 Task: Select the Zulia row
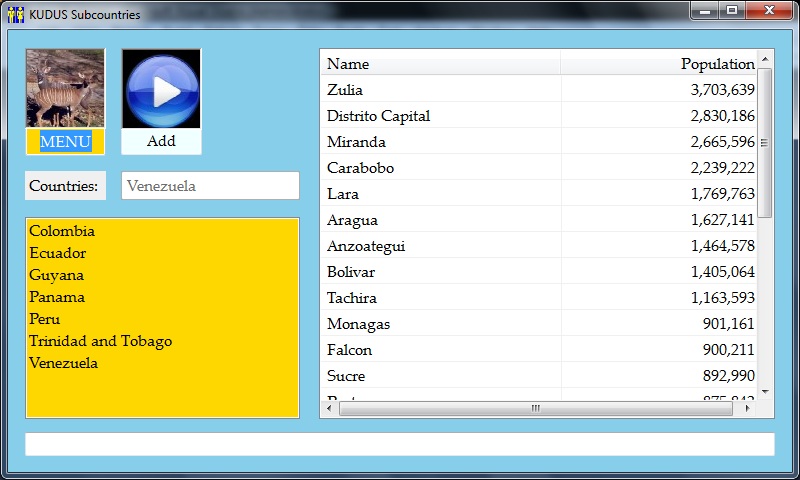[539, 90]
